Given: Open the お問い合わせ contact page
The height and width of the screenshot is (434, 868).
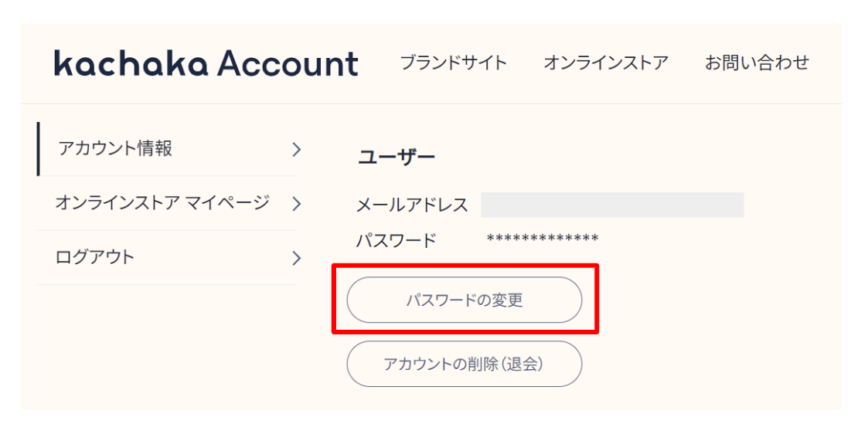Looking at the screenshot, I should click(757, 63).
